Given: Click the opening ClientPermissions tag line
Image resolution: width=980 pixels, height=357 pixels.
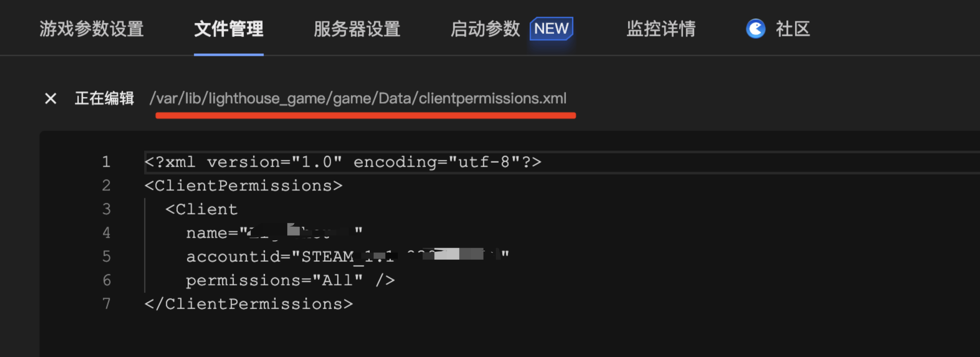Looking at the screenshot, I should (243, 186).
